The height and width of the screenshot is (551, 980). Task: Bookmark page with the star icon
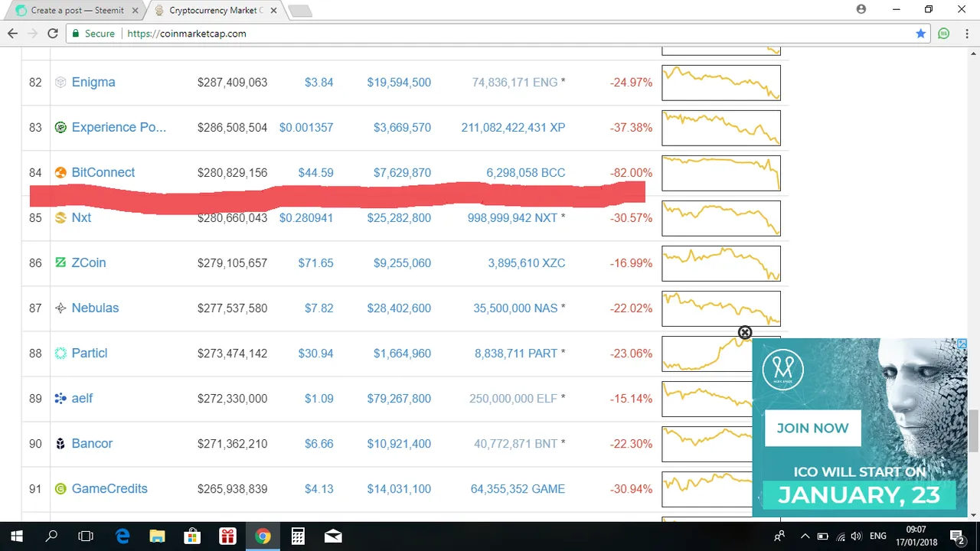(920, 34)
